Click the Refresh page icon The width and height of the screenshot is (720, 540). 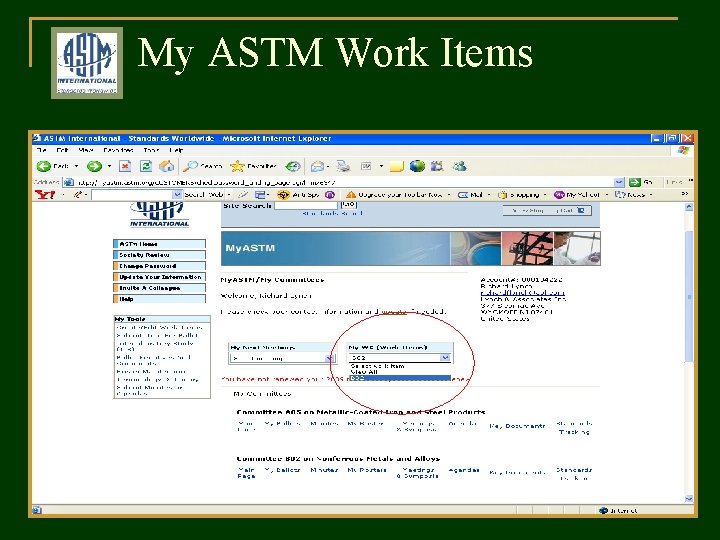pyautogui.click(x=146, y=166)
